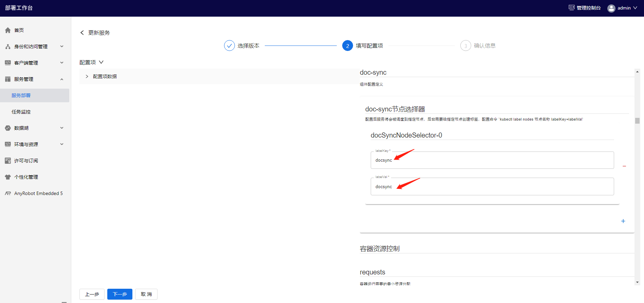
Task: Click the doc-sync节点选择器 heading
Action: (x=395, y=109)
